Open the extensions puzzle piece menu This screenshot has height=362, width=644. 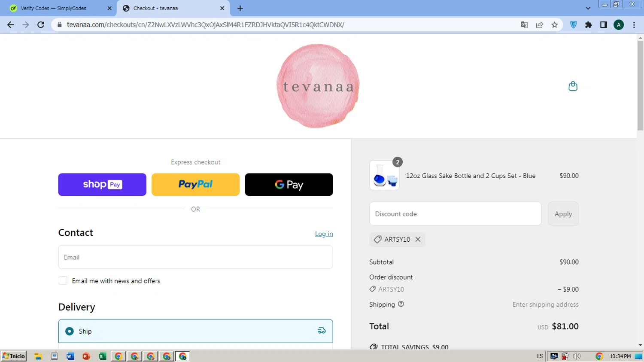(x=589, y=25)
